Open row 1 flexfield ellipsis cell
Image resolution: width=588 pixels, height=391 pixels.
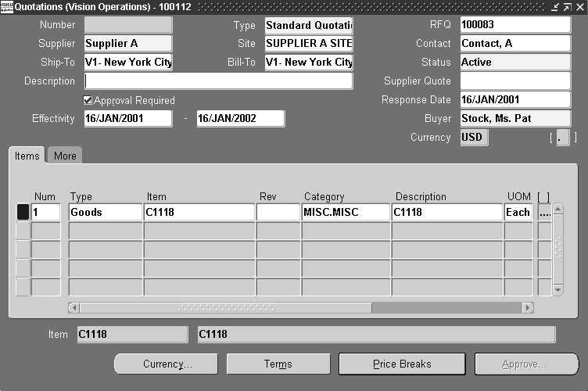544,212
